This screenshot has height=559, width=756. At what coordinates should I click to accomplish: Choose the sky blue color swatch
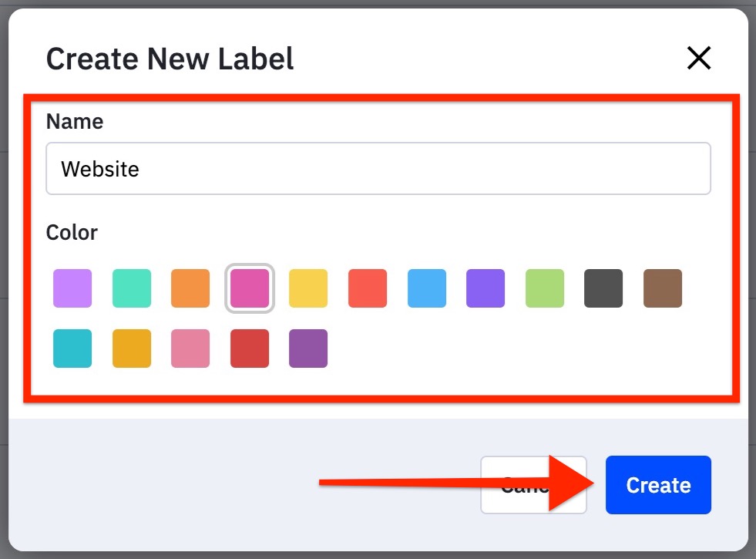(426, 288)
